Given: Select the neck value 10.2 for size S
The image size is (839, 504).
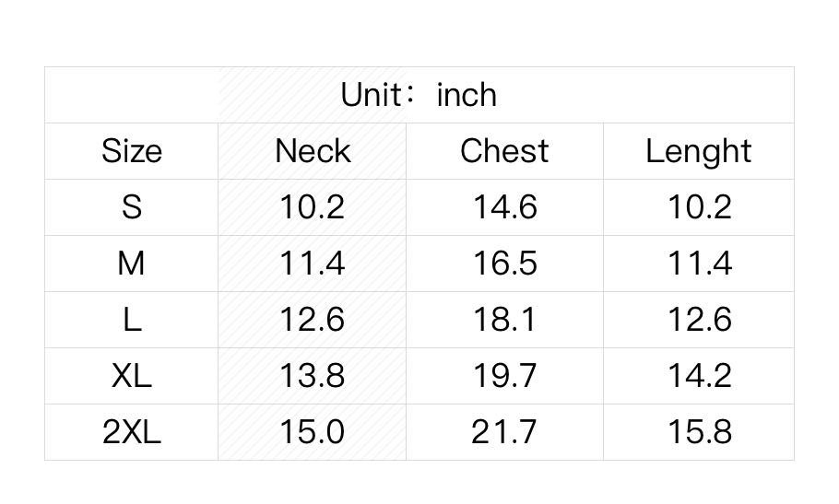Looking at the screenshot, I should [x=313, y=207].
